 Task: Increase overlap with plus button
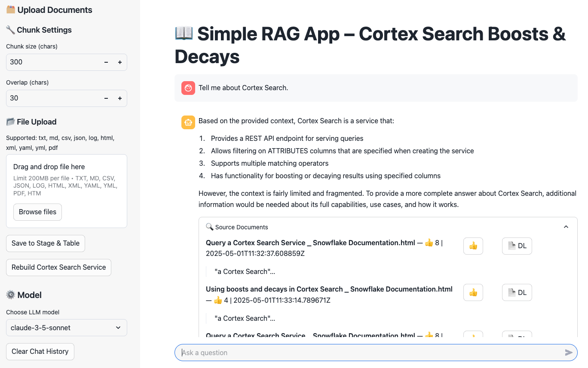(120, 98)
